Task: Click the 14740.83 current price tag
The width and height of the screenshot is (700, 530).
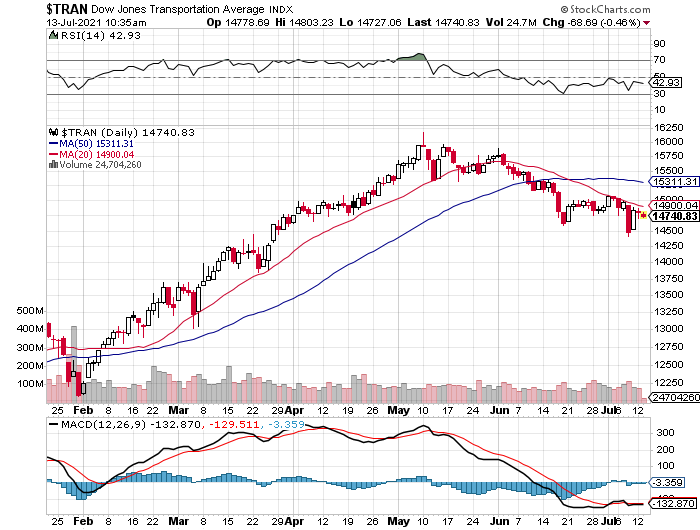Action: (x=672, y=215)
